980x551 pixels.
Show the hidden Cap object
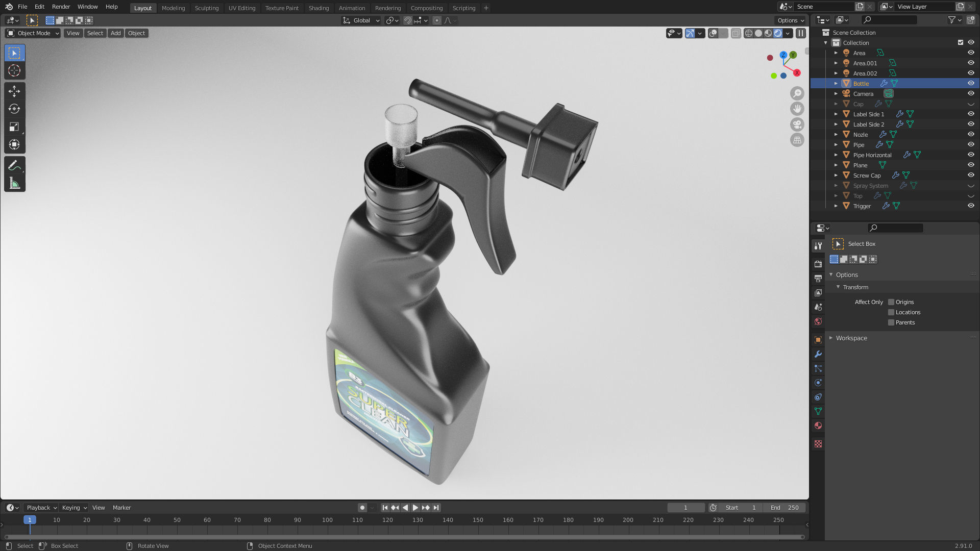click(x=971, y=104)
